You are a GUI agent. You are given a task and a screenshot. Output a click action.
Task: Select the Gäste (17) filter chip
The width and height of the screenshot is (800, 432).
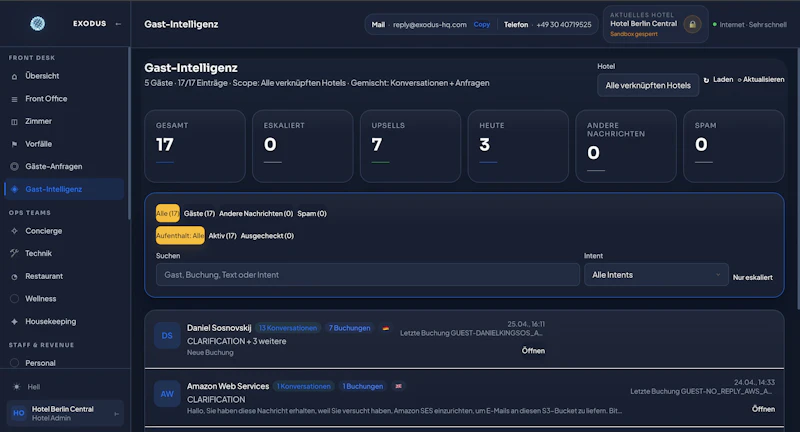coord(199,214)
